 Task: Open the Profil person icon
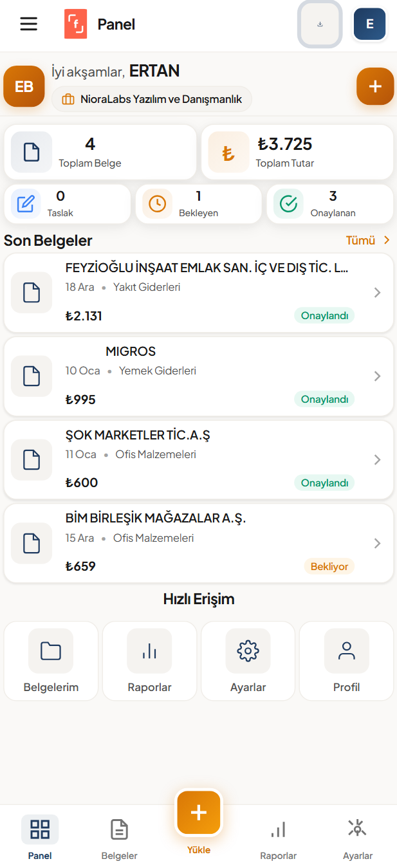pos(346,651)
